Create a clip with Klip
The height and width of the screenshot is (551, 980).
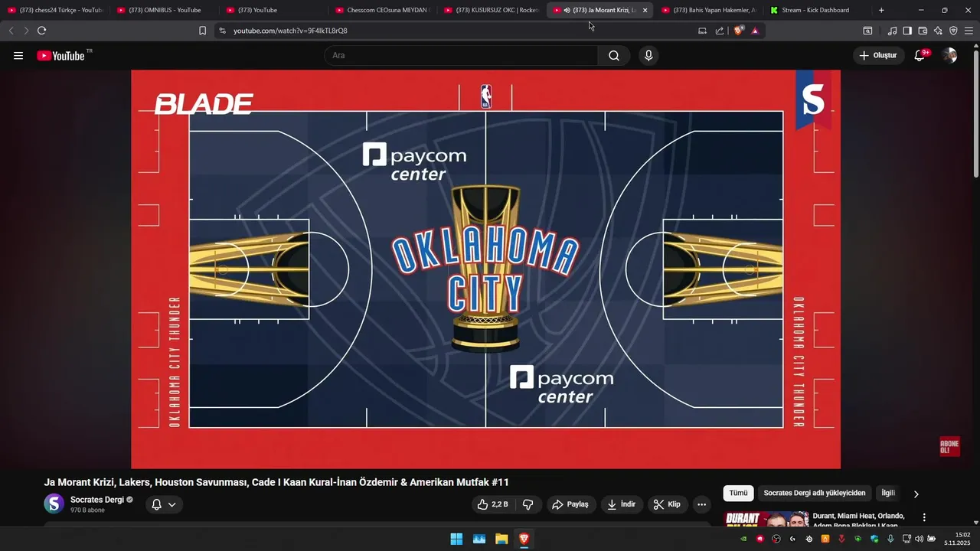pos(667,504)
